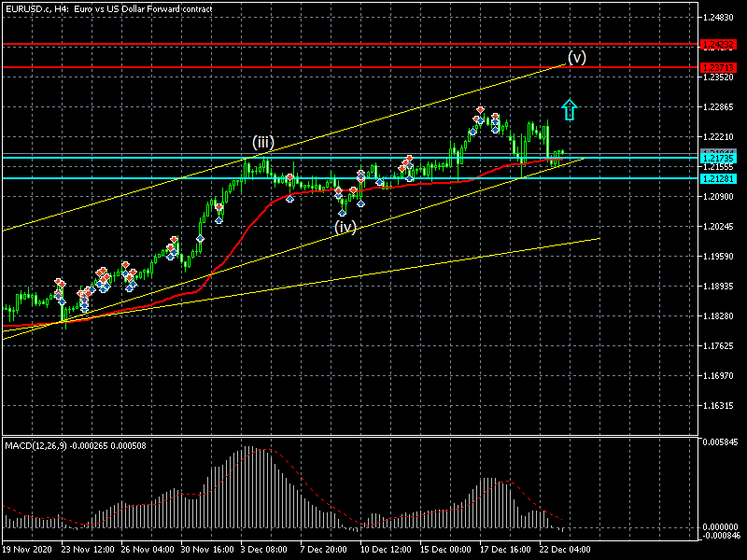Image resolution: width=747 pixels, height=560 pixels.
Task: Click the 1.16315 price scale value
Action: pyautogui.click(x=721, y=406)
